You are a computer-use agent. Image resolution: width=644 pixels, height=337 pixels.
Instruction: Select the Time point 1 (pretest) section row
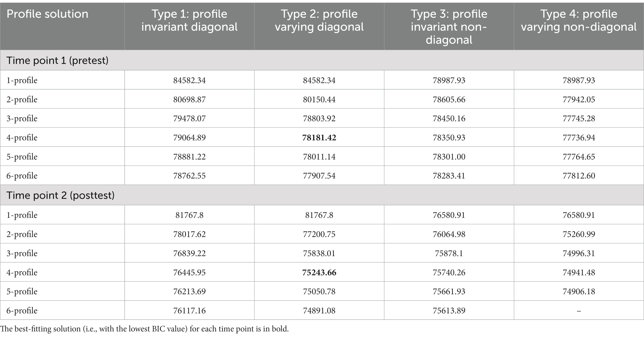[x=322, y=60]
